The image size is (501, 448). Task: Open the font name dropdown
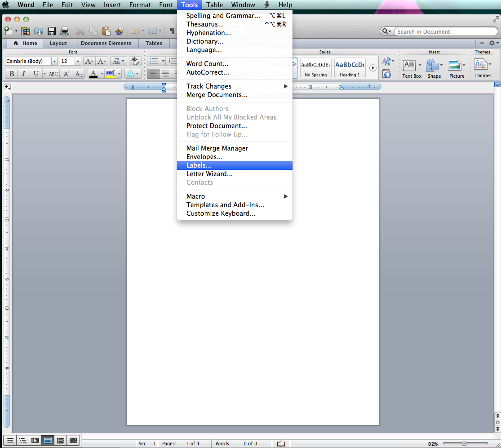pyautogui.click(x=54, y=61)
